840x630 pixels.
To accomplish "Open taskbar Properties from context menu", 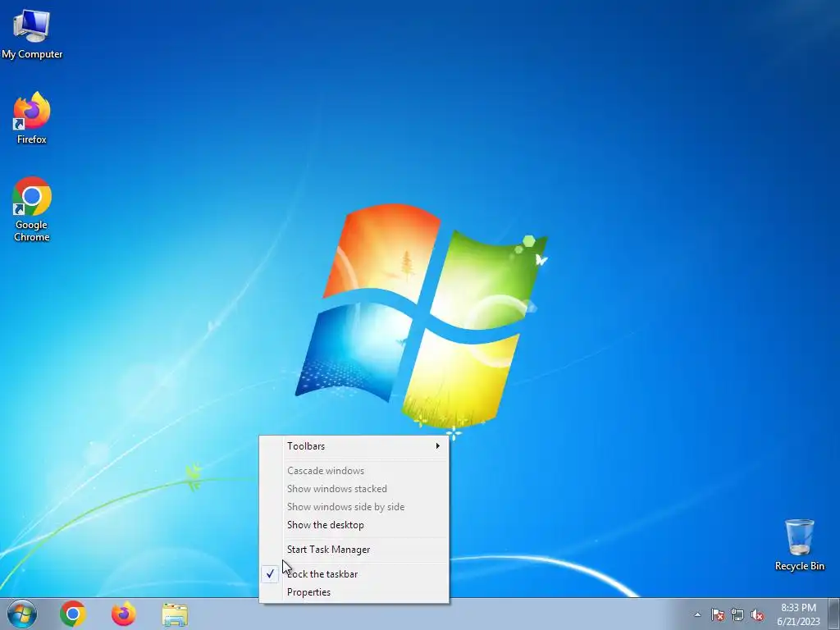I will [354, 592].
